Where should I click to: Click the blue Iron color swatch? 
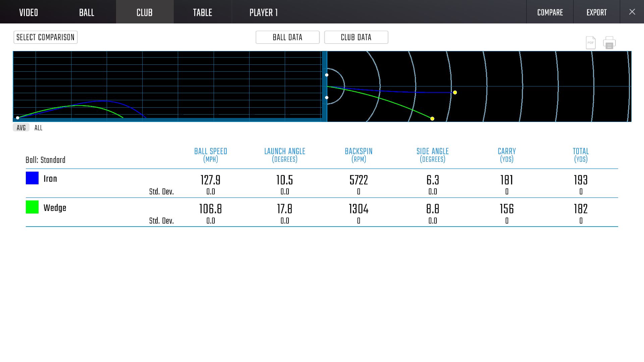click(32, 178)
